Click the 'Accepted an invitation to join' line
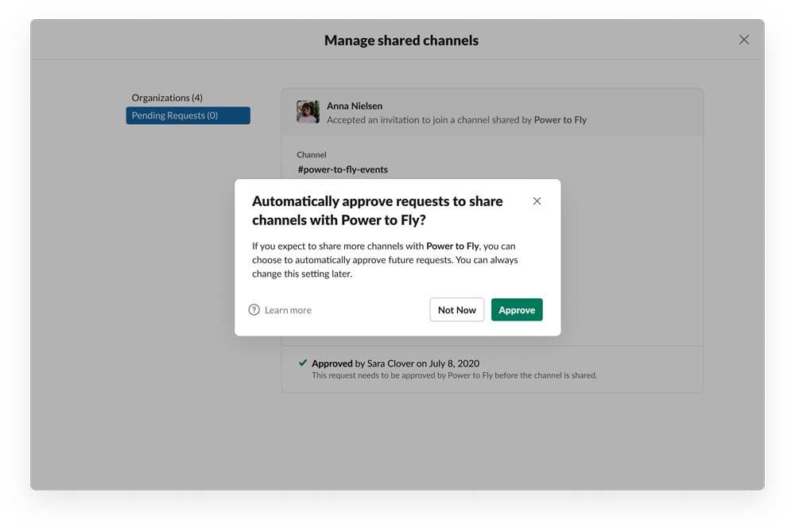Viewport: 795px width, 532px height. [x=456, y=120]
